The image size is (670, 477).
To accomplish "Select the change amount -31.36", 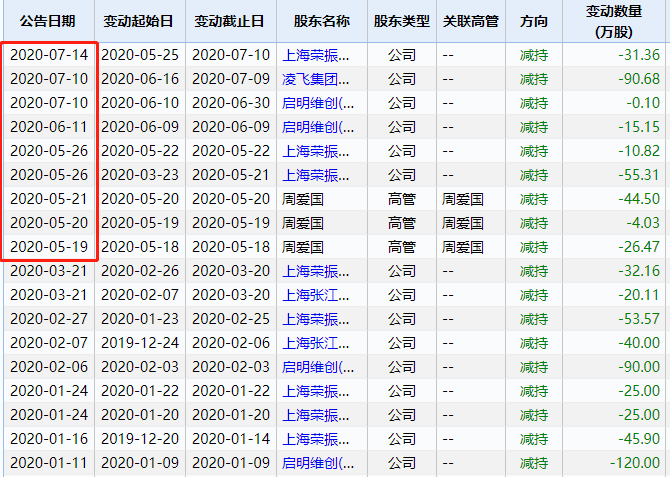I will (x=639, y=55).
